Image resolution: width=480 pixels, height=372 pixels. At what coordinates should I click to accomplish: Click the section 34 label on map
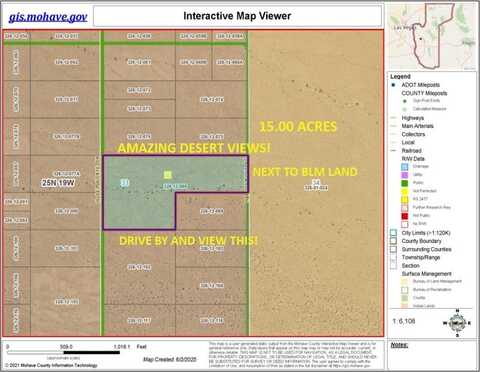point(316,183)
